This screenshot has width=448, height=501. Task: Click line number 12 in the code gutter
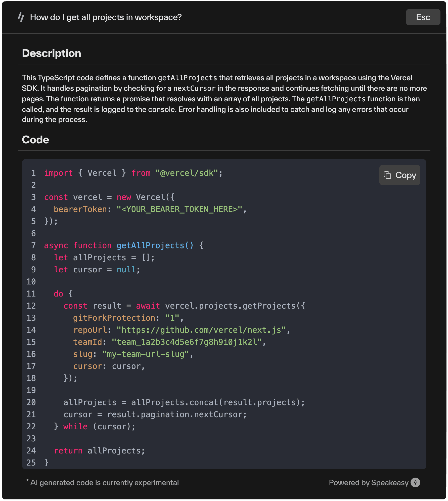click(x=31, y=306)
